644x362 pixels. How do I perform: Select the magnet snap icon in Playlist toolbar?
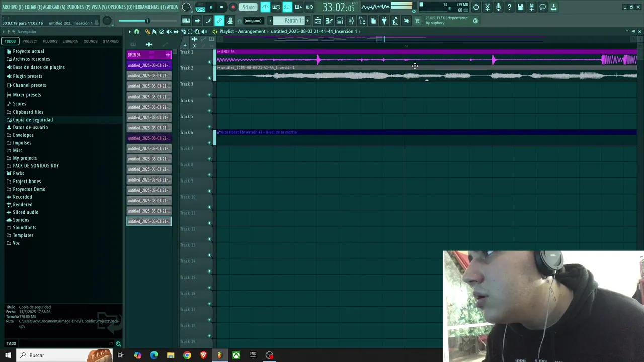(x=136, y=32)
